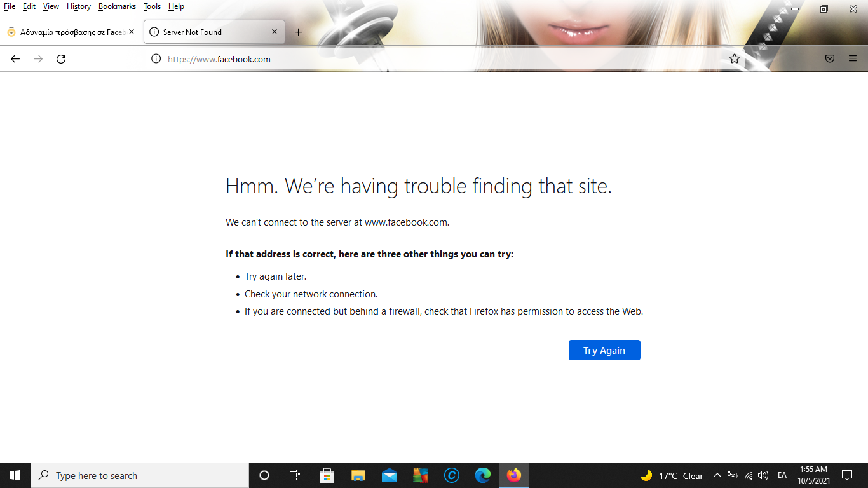This screenshot has height=488, width=868.
Task: Open the Edit menu
Action: (29, 6)
